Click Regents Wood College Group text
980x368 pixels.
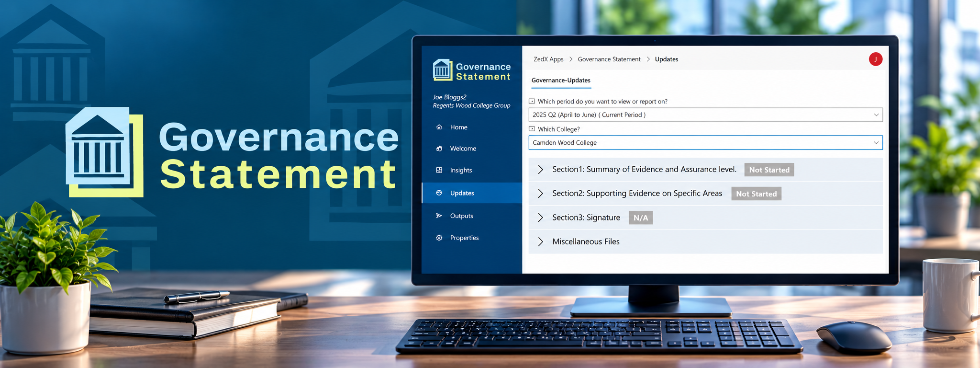click(x=471, y=105)
